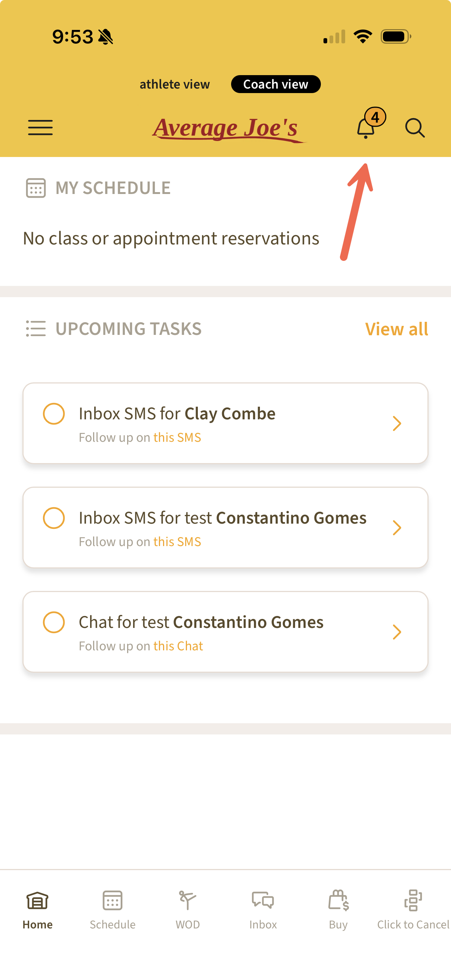Open the Buy shopping bag icon
This screenshot has width=451, height=980.
338,901
